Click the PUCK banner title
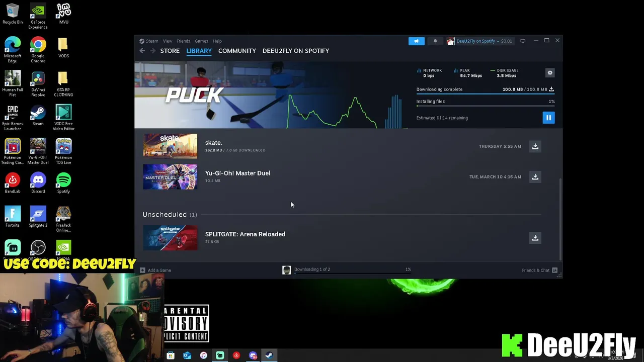The width and height of the screenshot is (644, 362). click(194, 95)
